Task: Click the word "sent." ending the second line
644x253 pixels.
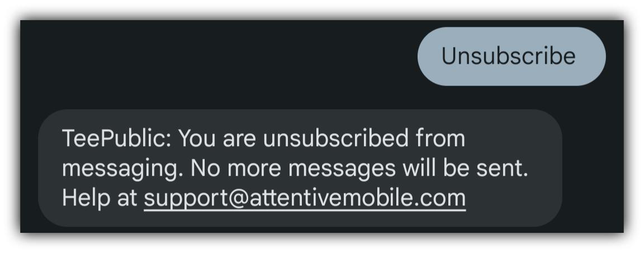Action: 502,168
